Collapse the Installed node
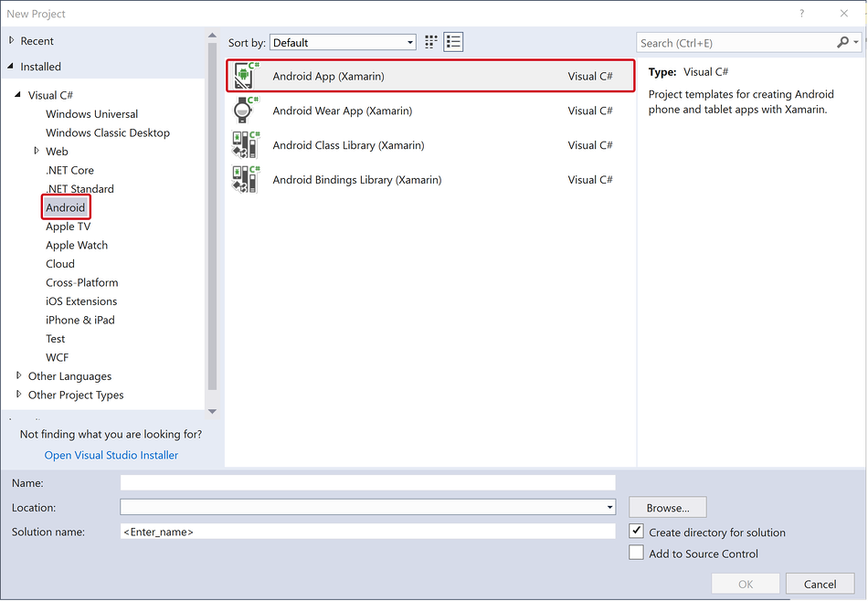868x601 pixels. [11, 66]
